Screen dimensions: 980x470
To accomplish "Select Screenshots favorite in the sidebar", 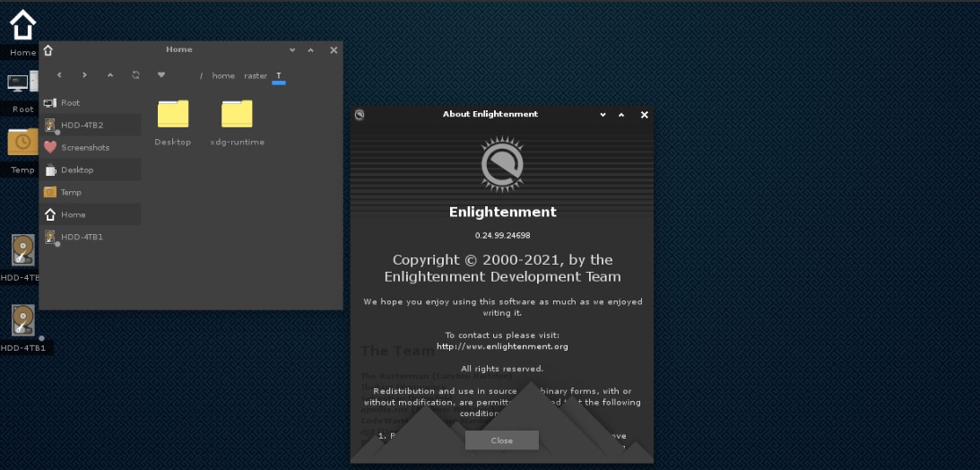I will (91, 147).
